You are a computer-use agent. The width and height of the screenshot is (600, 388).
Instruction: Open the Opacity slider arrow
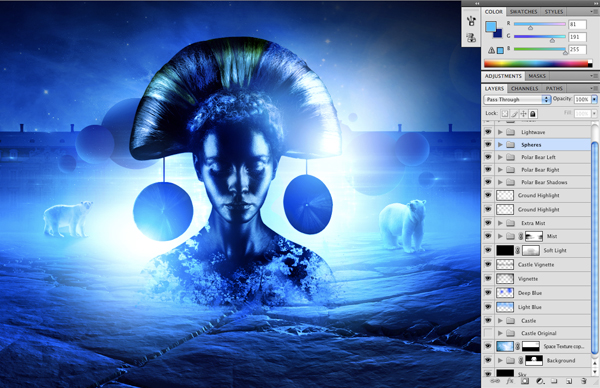[594, 99]
